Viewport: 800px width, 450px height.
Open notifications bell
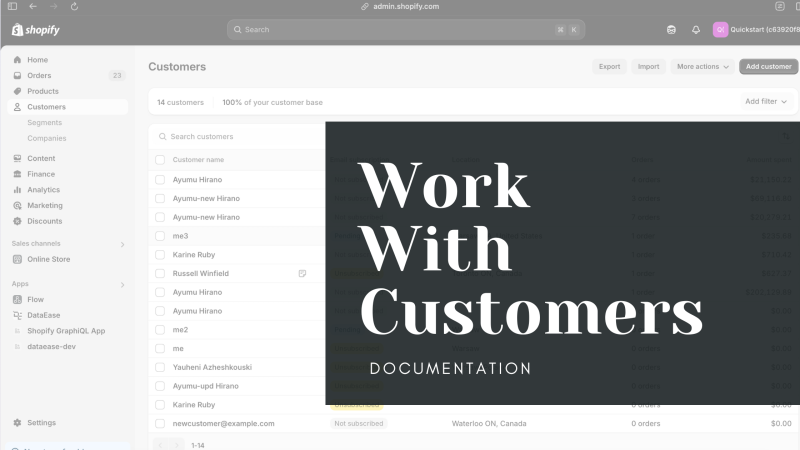click(x=696, y=30)
